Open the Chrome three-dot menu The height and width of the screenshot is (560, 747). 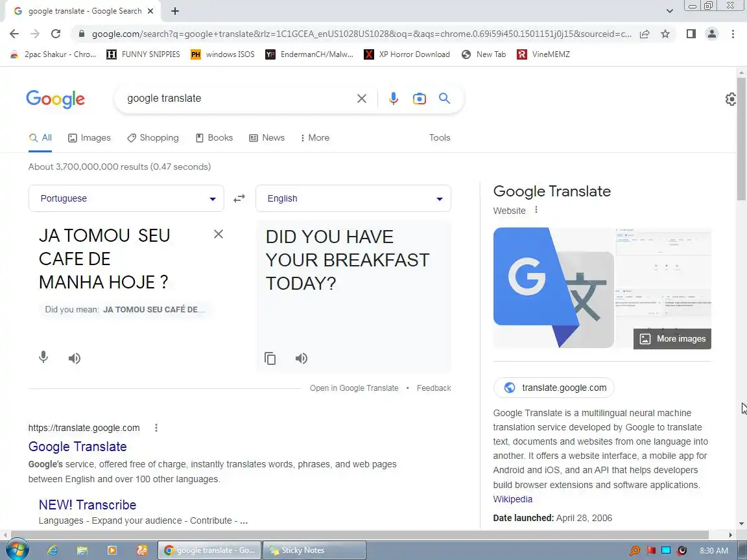733,34
